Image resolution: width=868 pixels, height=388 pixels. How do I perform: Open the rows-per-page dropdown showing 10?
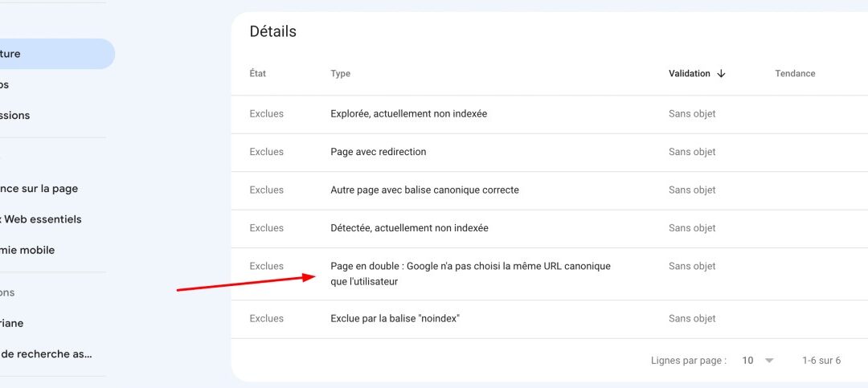click(x=758, y=361)
